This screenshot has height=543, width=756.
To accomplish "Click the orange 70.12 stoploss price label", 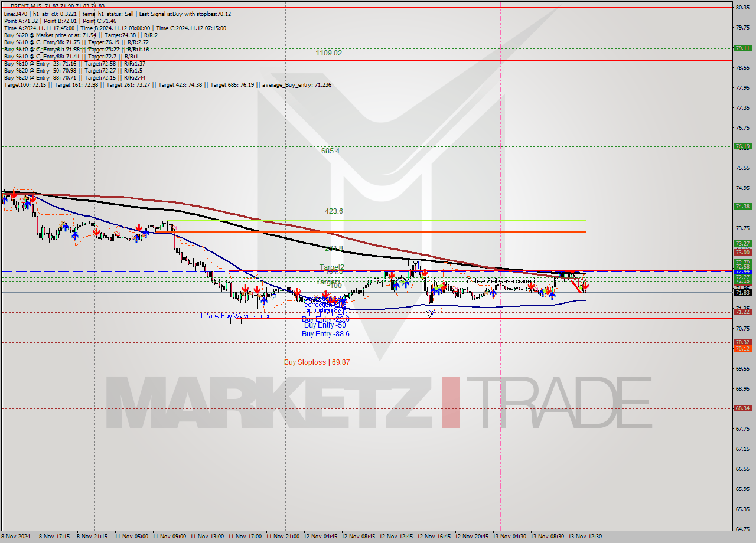I will tap(742, 348).
